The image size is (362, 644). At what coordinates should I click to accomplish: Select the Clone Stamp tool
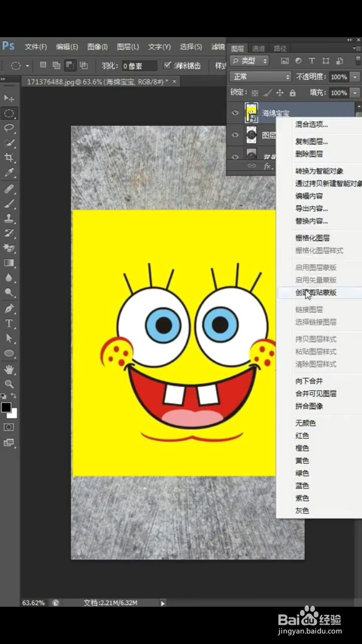pos(9,218)
